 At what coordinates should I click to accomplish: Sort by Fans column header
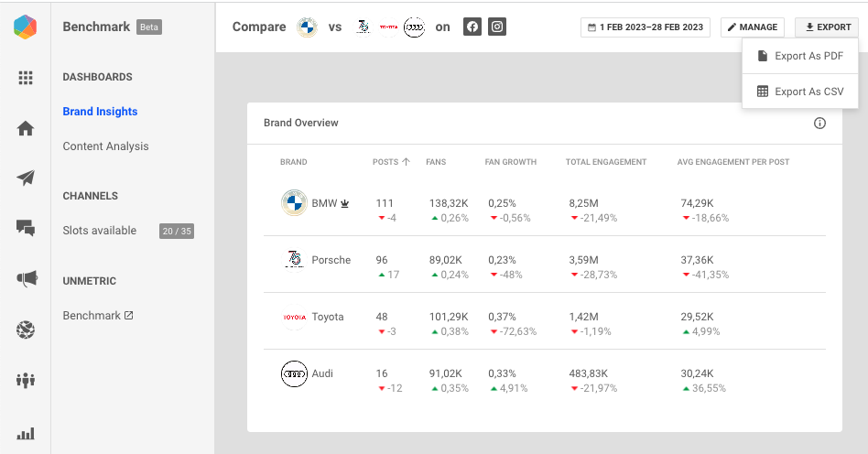click(x=436, y=162)
